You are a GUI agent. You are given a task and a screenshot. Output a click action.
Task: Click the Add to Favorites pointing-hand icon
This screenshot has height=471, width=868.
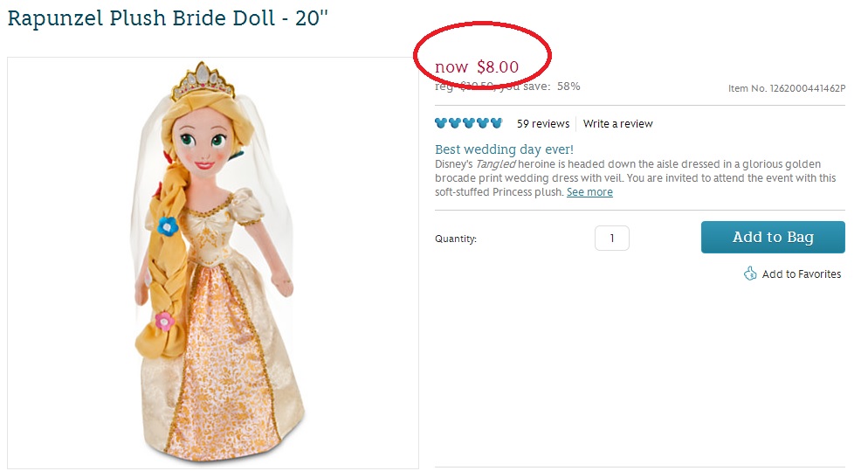750,274
